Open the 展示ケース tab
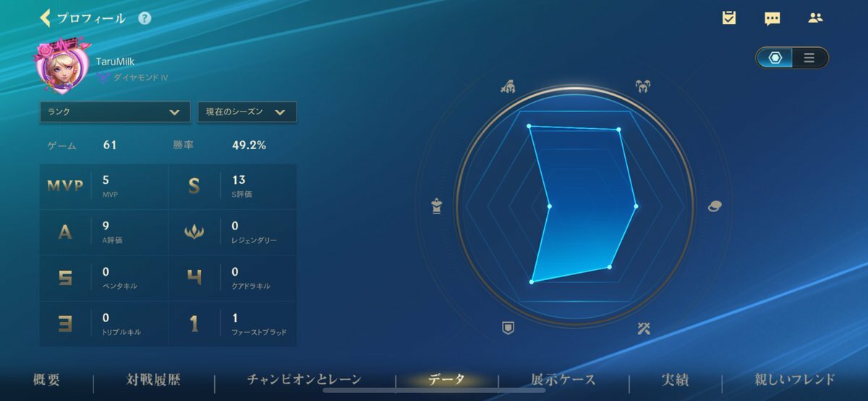Viewport: 868px width, 401px height. (x=563, y=380)
